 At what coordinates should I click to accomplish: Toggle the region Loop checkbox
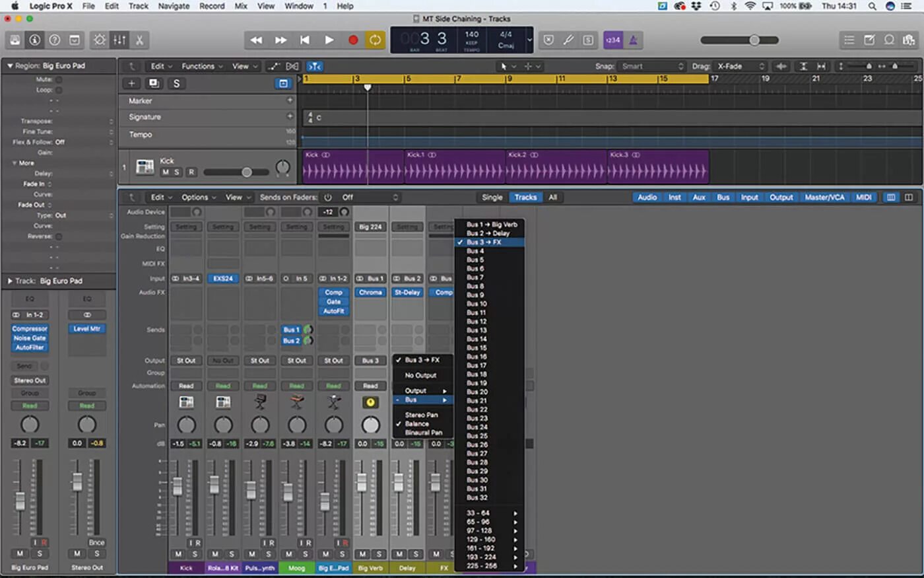[x=59, y=90]
